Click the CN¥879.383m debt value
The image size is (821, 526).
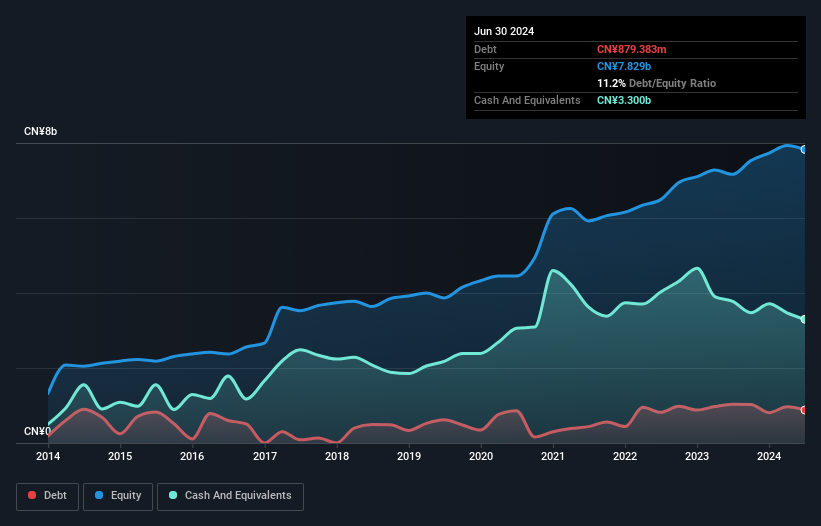(x=631, y=49)
